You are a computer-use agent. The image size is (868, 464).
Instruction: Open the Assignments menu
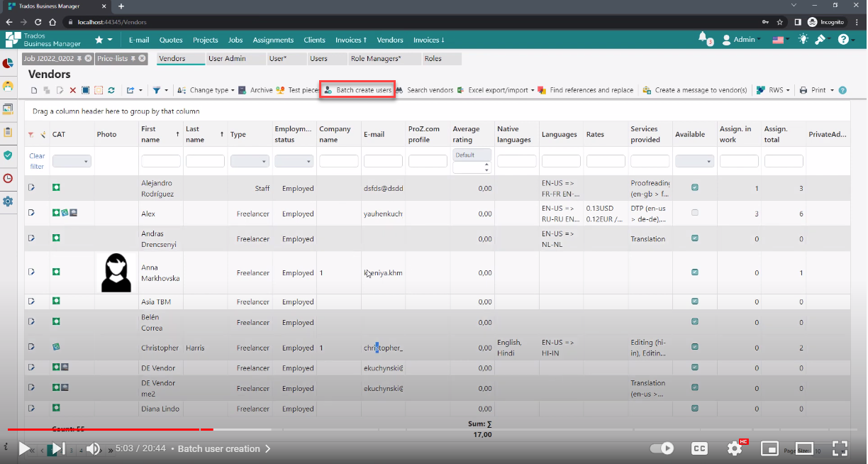(273, 40)
